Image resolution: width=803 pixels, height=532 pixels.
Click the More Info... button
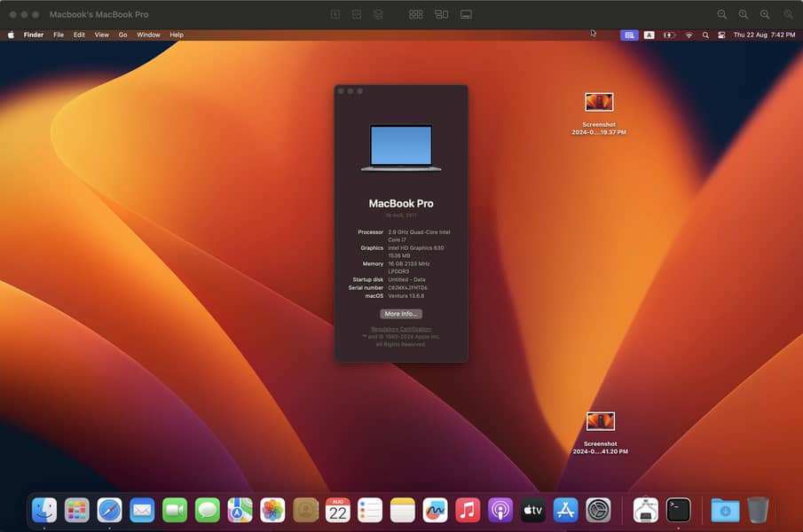[401, 314]
